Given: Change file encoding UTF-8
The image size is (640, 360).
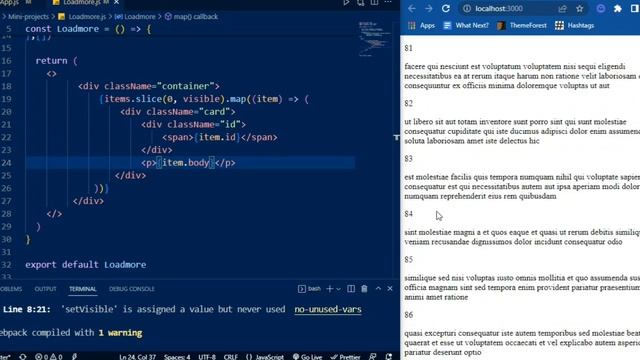Looking at the screenshot, I should (x=207, y=357).
